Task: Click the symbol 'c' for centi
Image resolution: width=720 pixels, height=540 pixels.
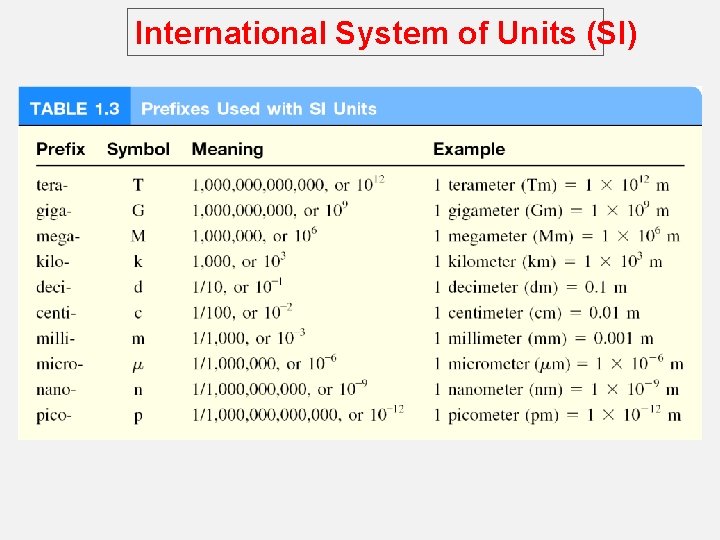Action: point(138,314)
